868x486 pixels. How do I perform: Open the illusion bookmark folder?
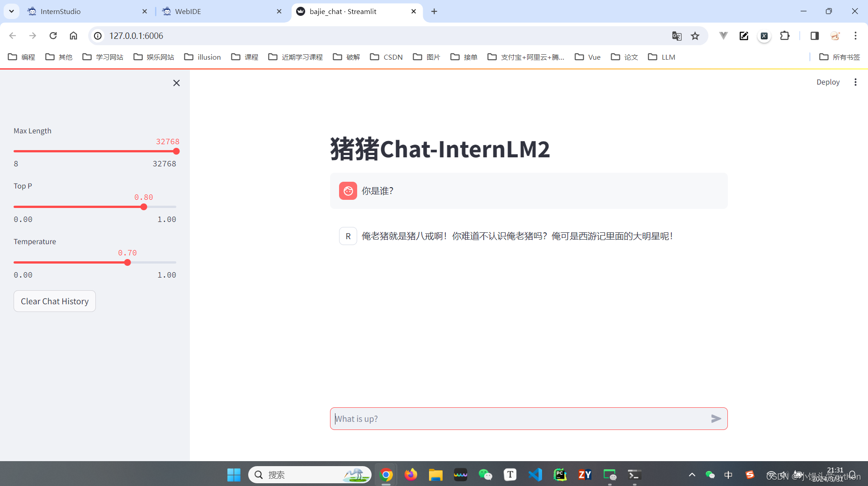tap(203, 57)
